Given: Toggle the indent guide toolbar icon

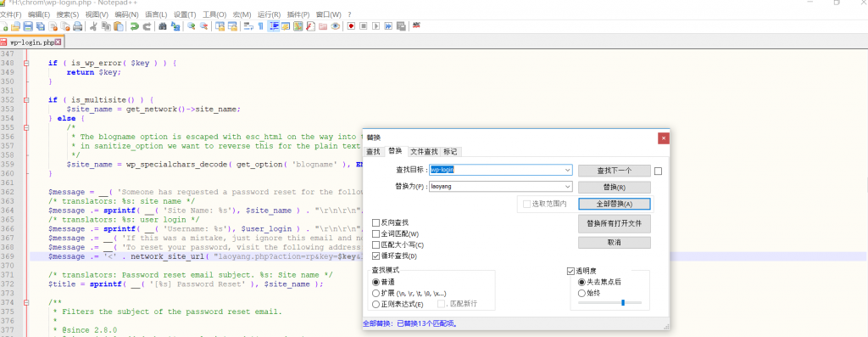Looking at the screenshot, I should pyautogui.click(x=274, y=26).
